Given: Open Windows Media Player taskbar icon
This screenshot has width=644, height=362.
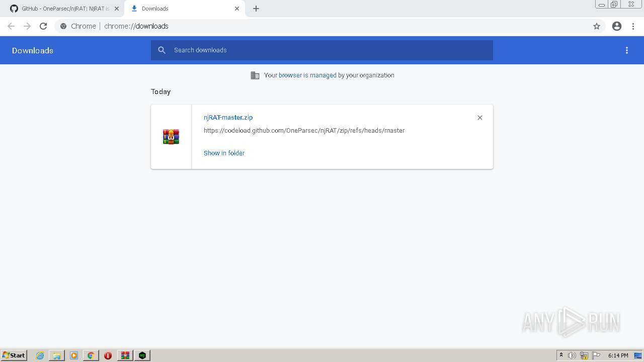Looking at the screenshot, I should (74, 355).
